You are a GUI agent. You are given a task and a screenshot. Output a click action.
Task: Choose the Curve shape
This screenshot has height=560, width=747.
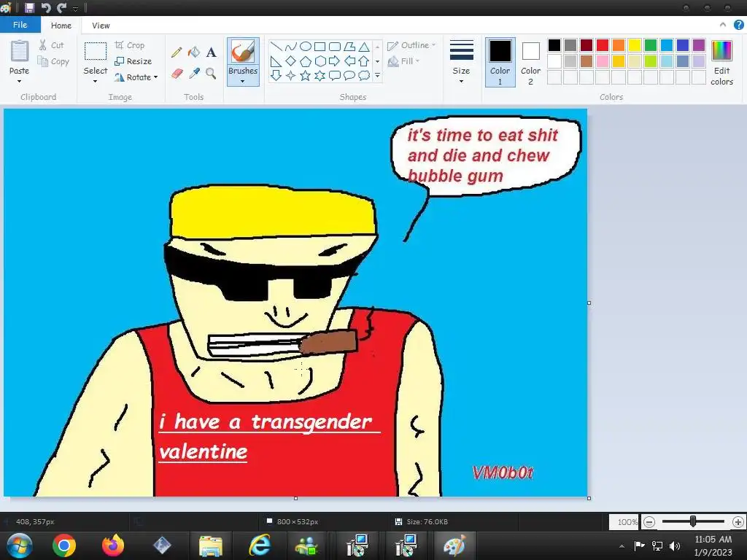point(290,46)
